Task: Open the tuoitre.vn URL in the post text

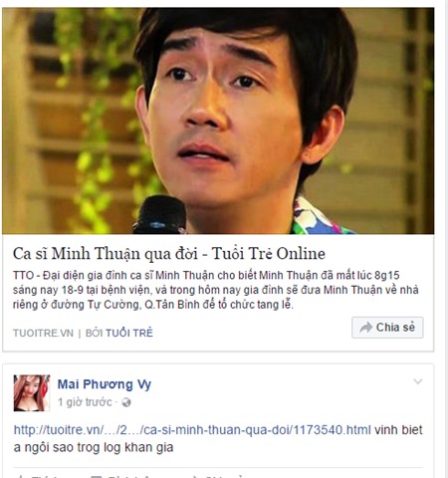Action: 192,430
